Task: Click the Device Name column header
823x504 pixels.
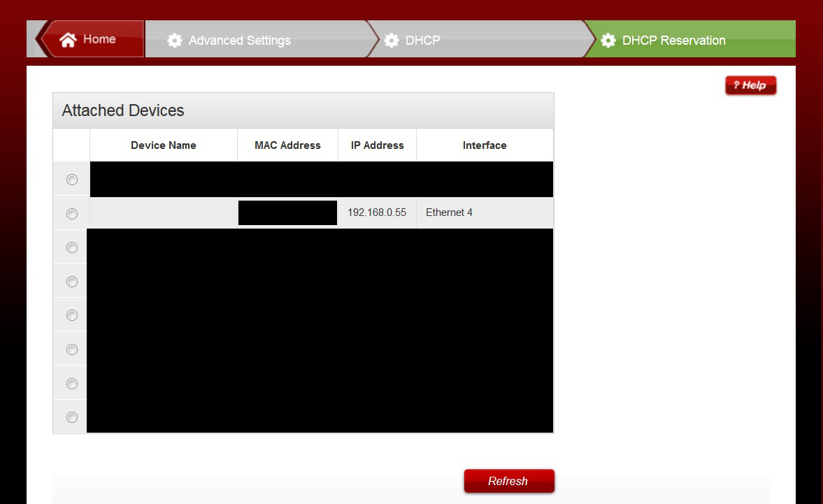Action: pos(163,145)
